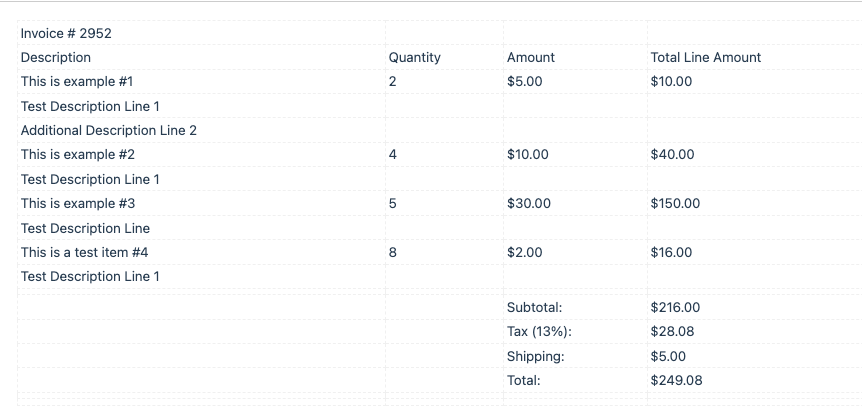
Task: Click the $249.08 grand total cell
Action: (754, 381)
